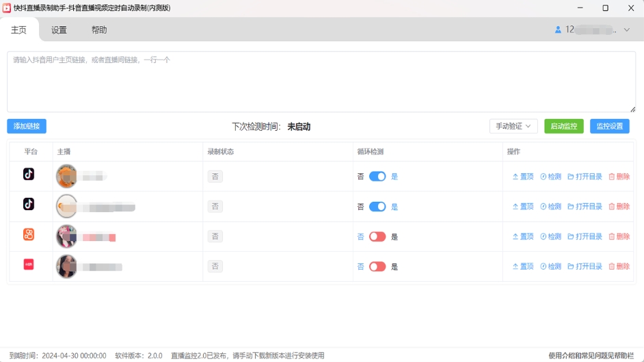Click the 录制状态 column header
The height and width of the screenshot is (362, 644).
[221, 152]
